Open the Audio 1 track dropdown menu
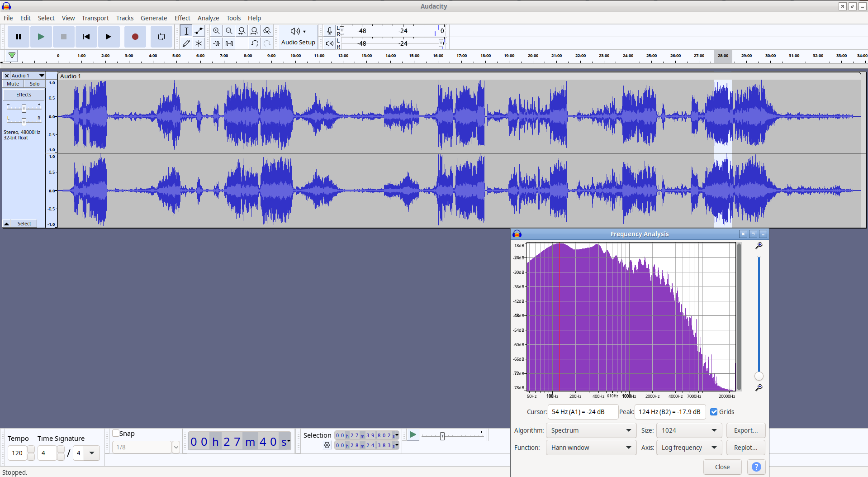The height and width of the screenshot is (477, 868). 28,76
